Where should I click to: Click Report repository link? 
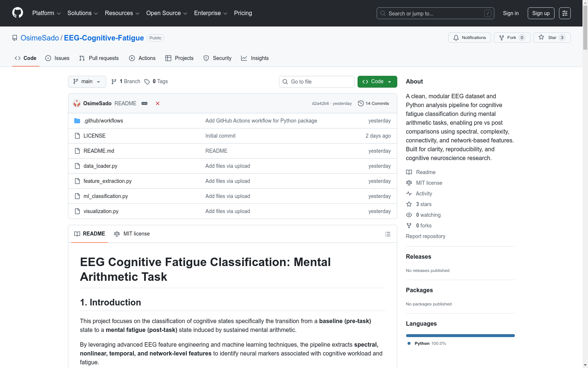click(x=426, y=236)
